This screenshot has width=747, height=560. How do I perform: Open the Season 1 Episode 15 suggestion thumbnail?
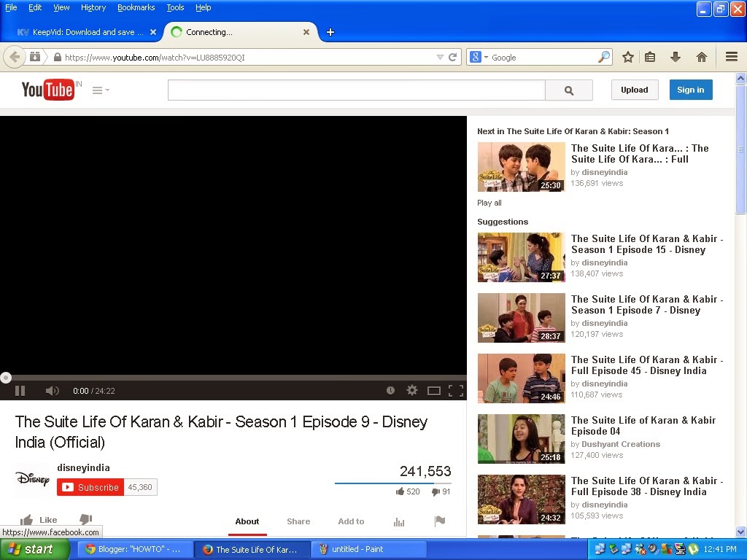click(x=521, y=257)
